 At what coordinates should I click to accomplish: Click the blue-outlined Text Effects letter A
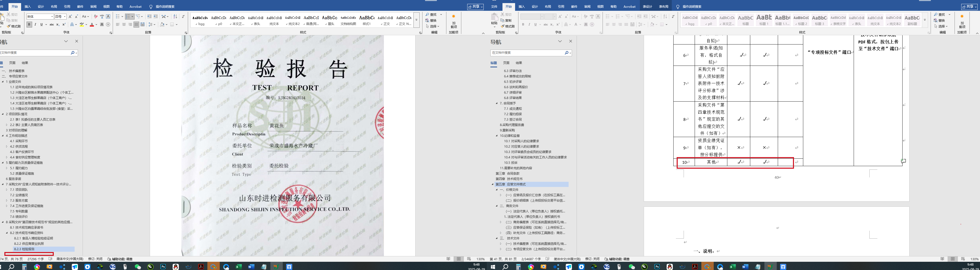[x=72, y=25]
